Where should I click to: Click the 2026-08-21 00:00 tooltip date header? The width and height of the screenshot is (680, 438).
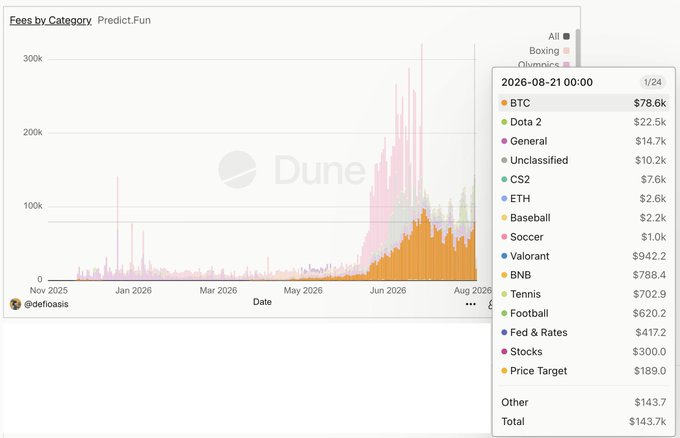point(547,82)
